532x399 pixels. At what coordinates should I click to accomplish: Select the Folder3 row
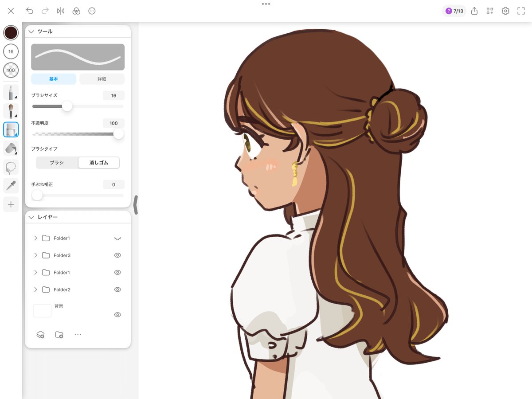[78, 255]
